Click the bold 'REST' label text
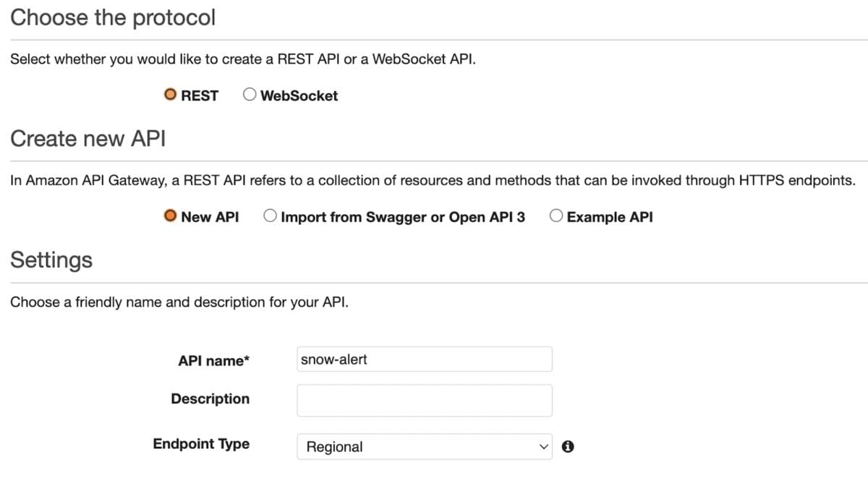Viewport: 868px width, 486px height. point(200,95)
